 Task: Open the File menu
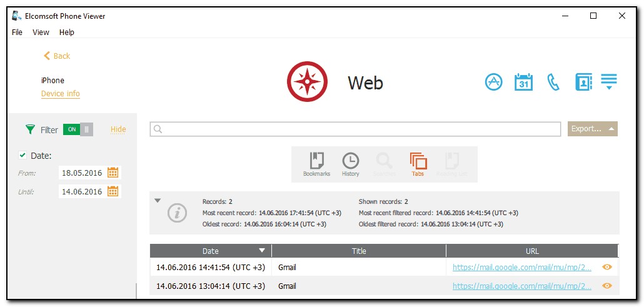click(17, 33)
